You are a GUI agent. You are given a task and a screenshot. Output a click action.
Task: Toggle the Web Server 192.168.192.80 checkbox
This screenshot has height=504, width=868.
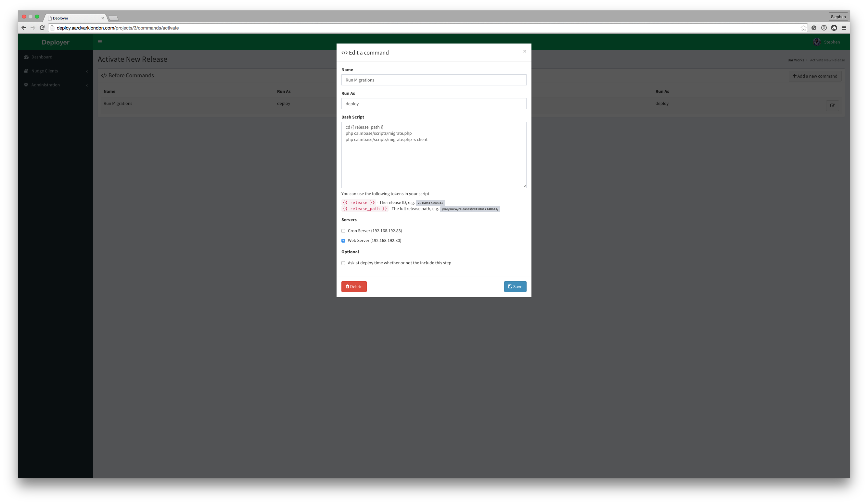[343, 241]
